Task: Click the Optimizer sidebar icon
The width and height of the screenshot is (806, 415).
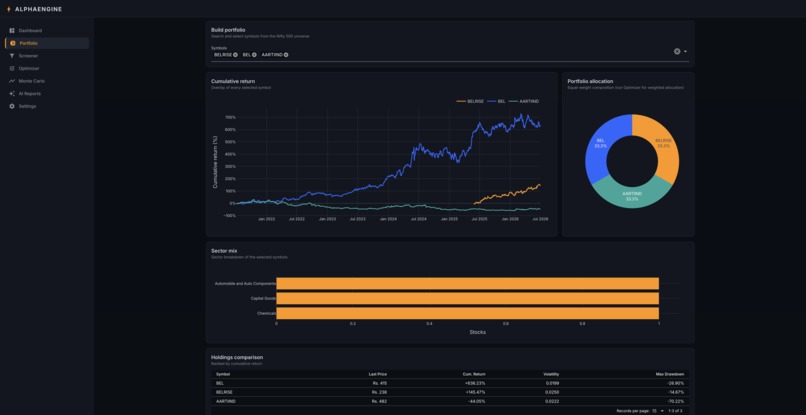Action: coord(12,68)
